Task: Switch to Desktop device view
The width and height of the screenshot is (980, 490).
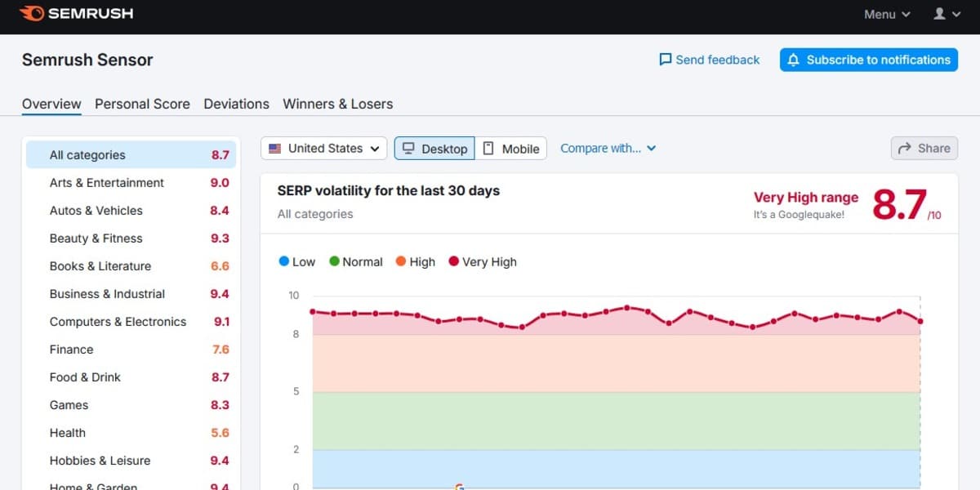Action: point(434,148)
